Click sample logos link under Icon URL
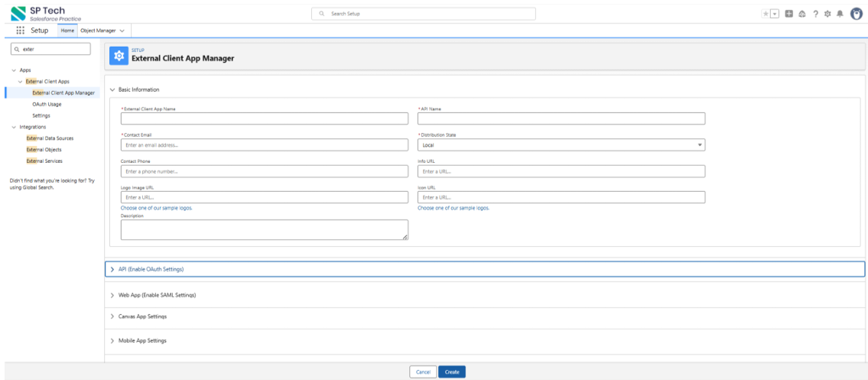868x380 pixels. click(x=454, y=208)
